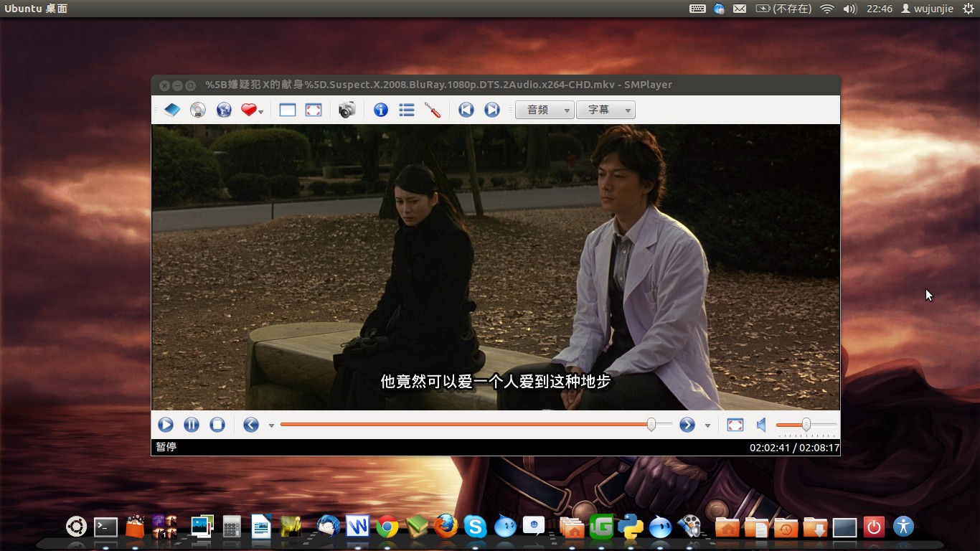Seek forward with the forward button
This screenshot has width=980, height=551.
[x=687, y=425]
